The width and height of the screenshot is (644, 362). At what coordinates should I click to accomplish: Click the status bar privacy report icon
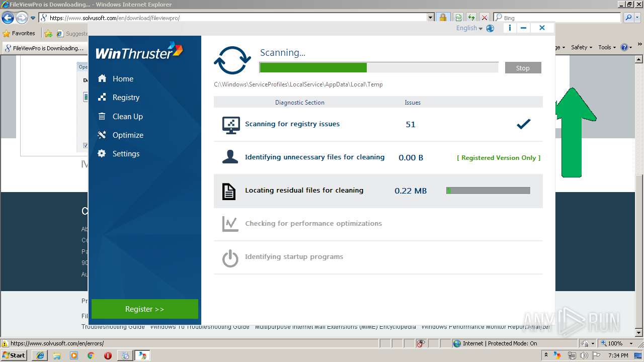click(421, 343)
